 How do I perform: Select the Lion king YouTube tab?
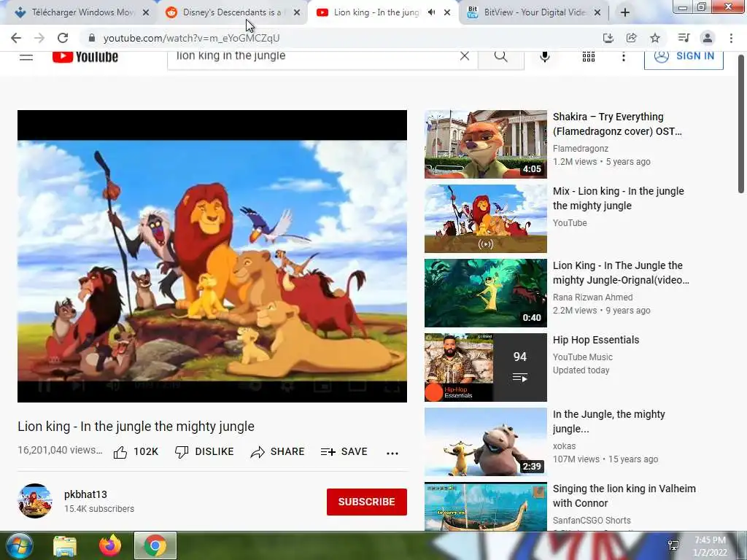376,12
